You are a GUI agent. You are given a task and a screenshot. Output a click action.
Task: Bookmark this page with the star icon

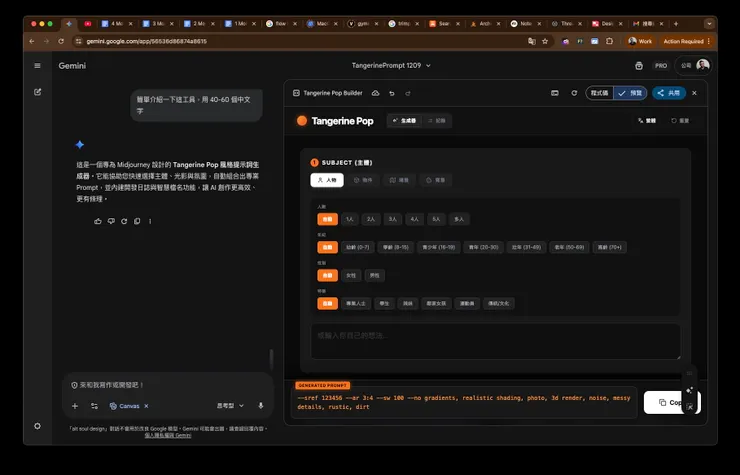point(545,41)
